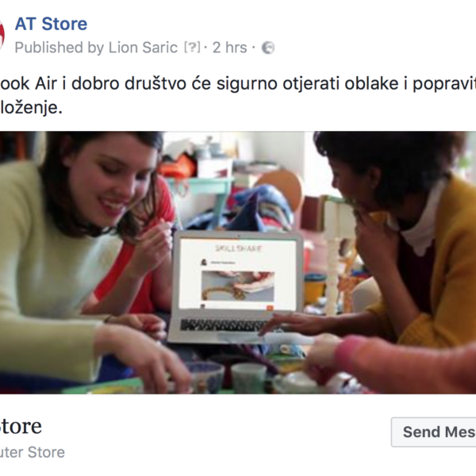Click the jewelry image on the laptop screen
The image size is (476, 476).
point(238,286)
